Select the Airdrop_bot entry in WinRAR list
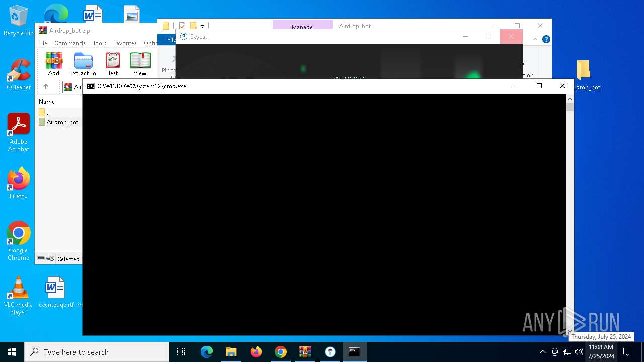Viewport: 644px width, 362px height. point(59,122)
